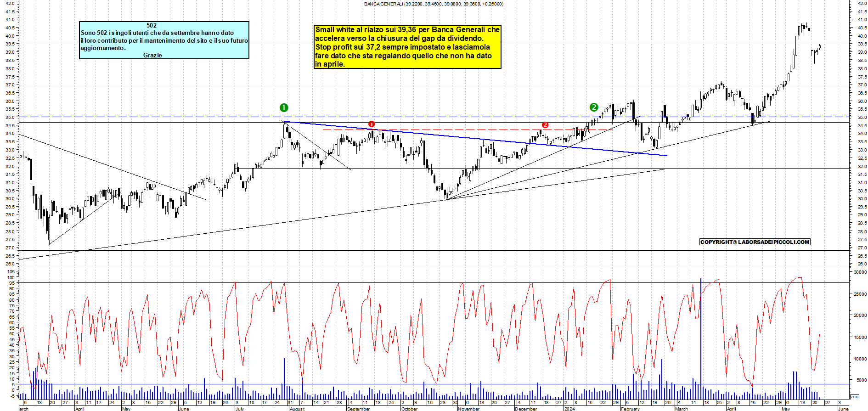Screen dimensions: 868x411
Task: Click the 'September' month label on time axis
Action: (359, 409)
